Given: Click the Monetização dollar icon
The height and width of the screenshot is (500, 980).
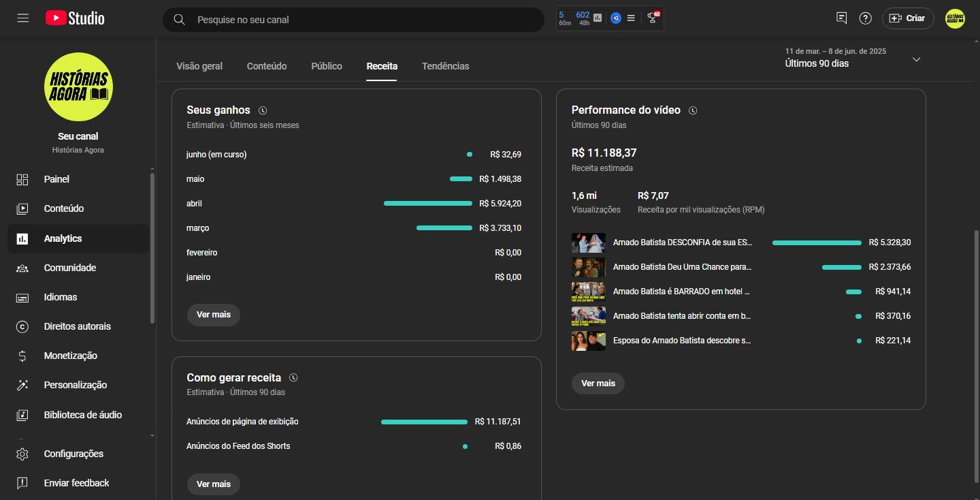Looking at the screenshot, I should pos(22,356).
